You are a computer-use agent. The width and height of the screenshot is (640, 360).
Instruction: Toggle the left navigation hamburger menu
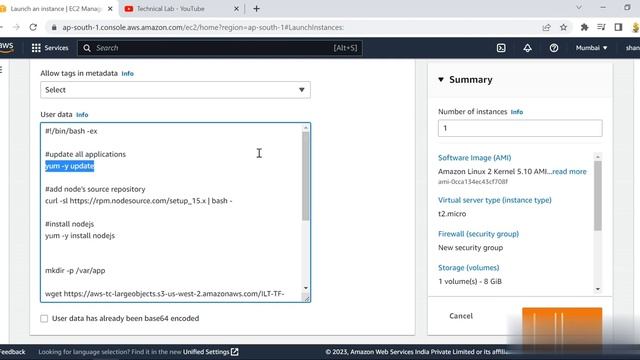coord(1,70)
